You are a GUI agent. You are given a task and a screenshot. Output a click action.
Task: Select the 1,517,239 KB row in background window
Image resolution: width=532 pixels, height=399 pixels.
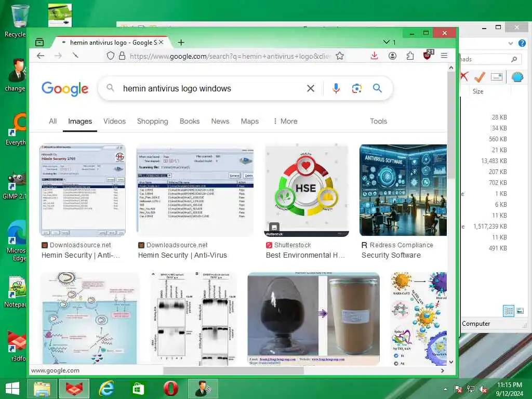[490, 227]
